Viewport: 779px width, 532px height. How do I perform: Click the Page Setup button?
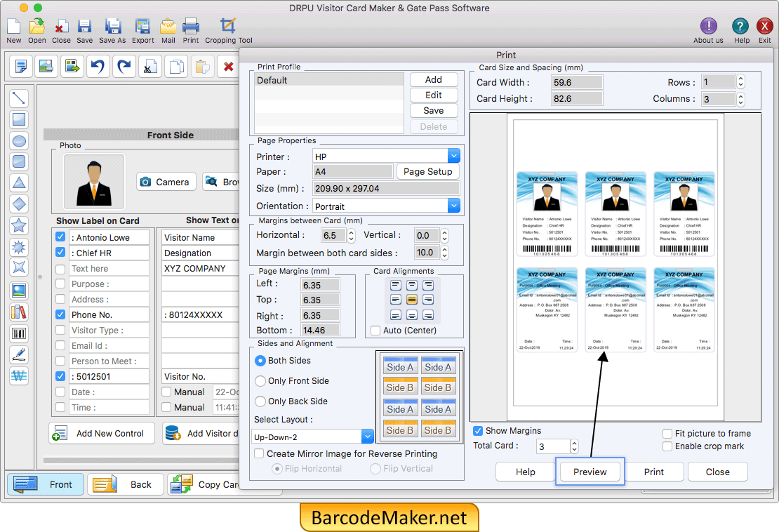click(x=428, y=171)
